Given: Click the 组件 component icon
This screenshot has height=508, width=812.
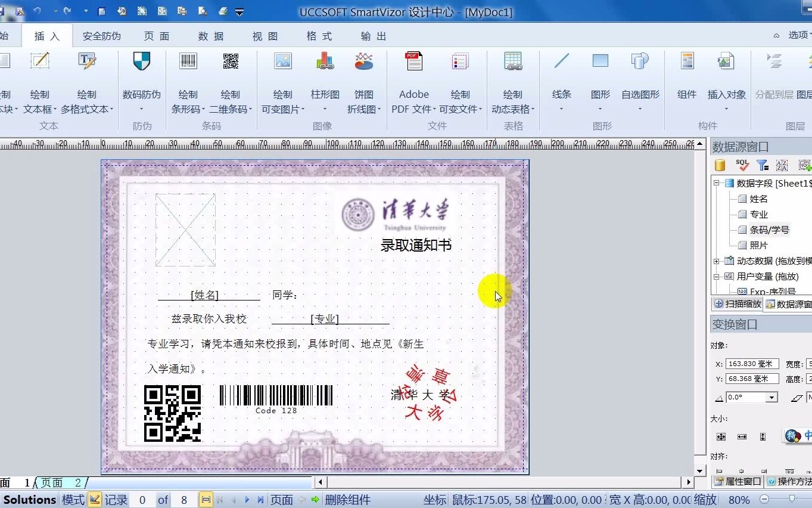Looking at the screenshot, I should [x=687, y=61].
